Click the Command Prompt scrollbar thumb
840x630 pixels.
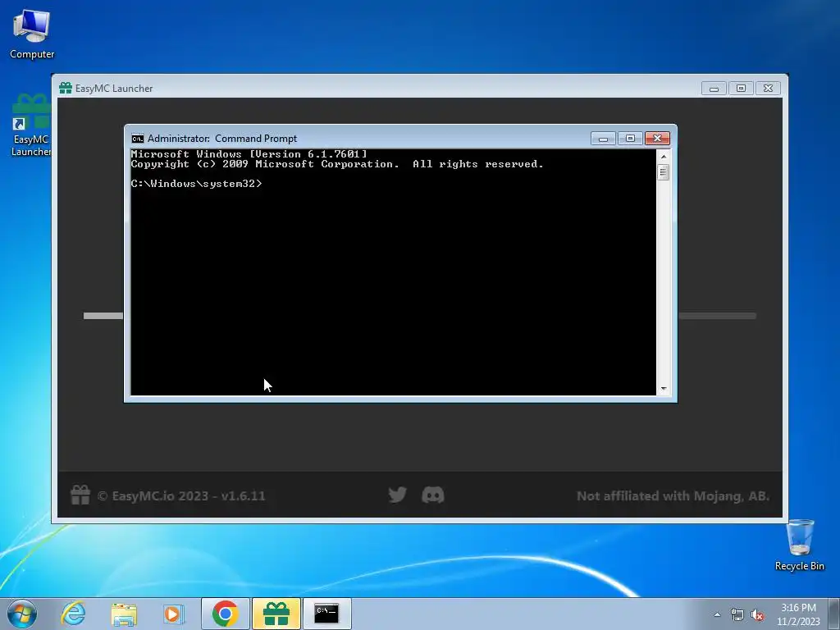pyautogui.click(x=663, y=172)
